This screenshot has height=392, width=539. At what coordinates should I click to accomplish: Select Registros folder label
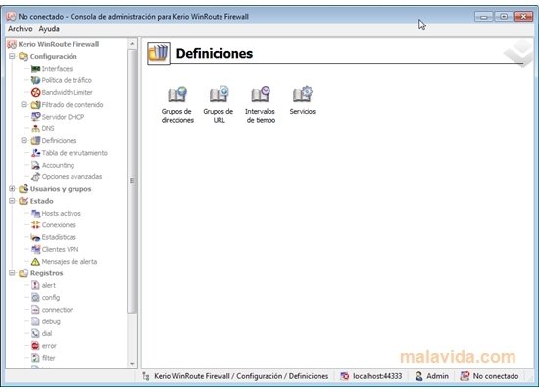click(46, 273)
